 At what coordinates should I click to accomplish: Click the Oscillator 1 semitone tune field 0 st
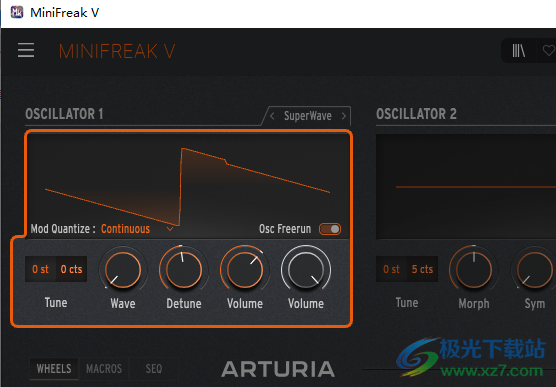tap(40, 269)
